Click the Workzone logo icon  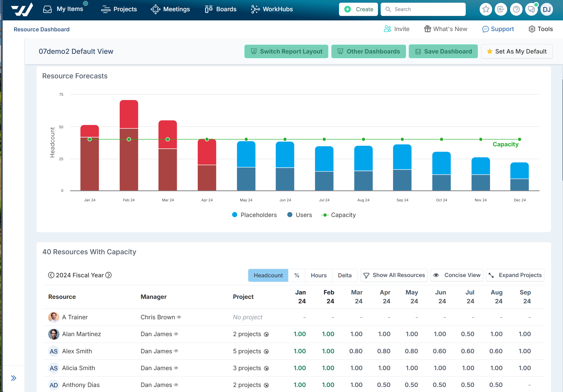click(22, 9)
